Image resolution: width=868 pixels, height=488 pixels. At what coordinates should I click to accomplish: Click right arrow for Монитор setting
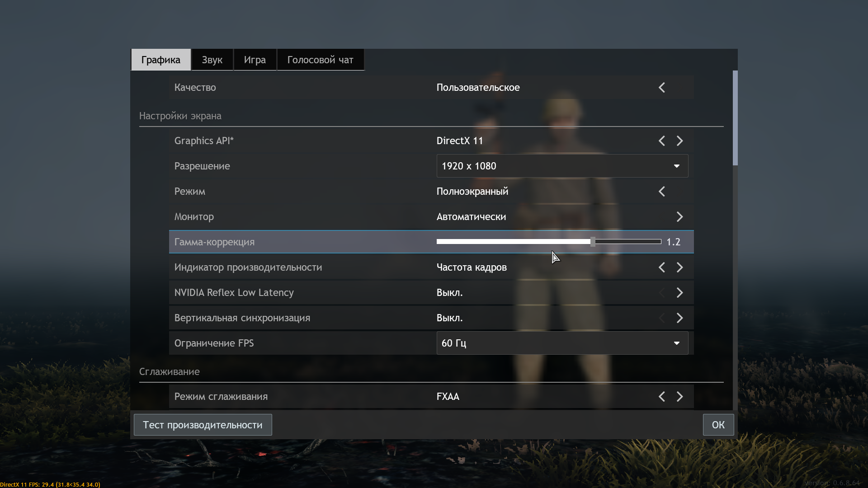679,217
